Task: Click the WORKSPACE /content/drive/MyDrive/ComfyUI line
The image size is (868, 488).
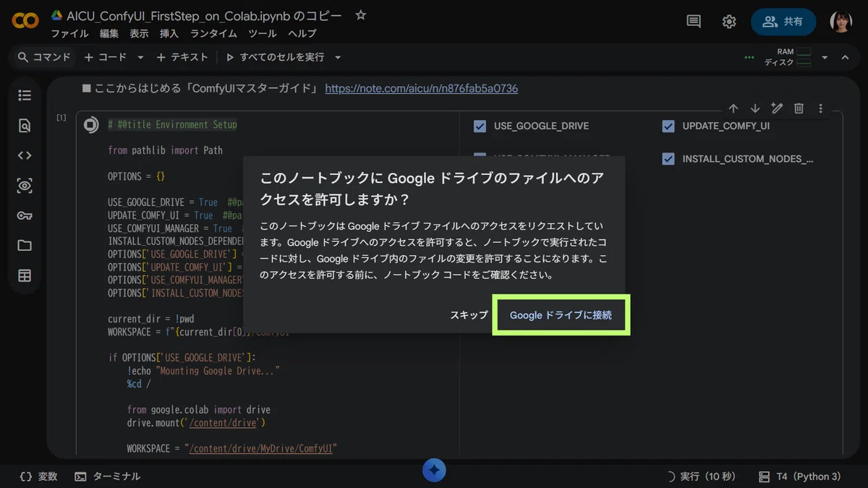Action: pyautogui.click(x=232, y=449)
